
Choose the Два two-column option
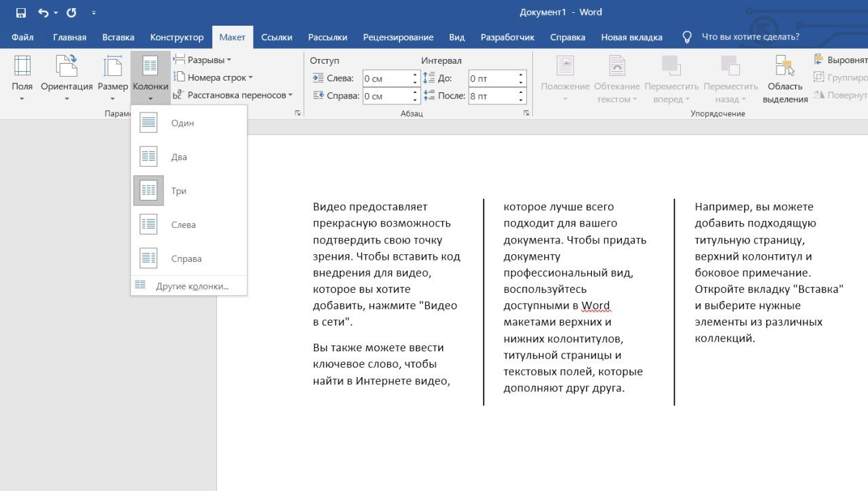[x=179, y=157]
